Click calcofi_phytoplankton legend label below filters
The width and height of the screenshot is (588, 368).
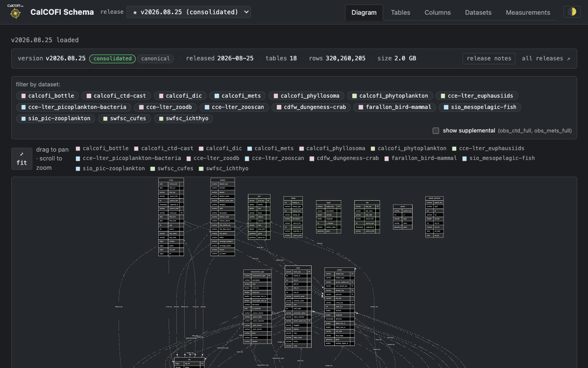412,148
